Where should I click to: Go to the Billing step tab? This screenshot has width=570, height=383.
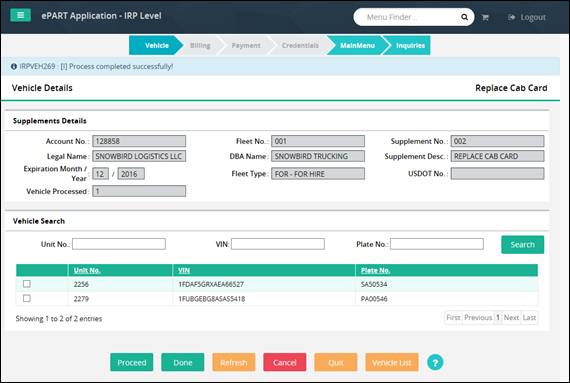(x=200, y=45)
